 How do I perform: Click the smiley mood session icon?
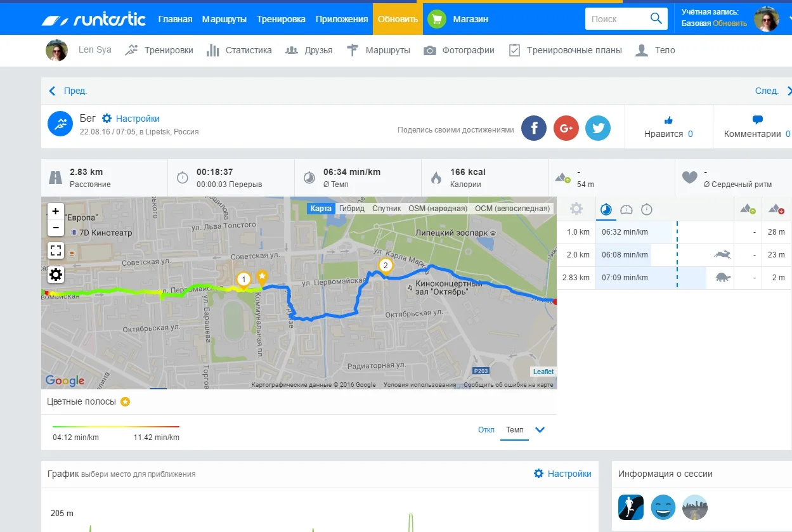tap(663, 507)
